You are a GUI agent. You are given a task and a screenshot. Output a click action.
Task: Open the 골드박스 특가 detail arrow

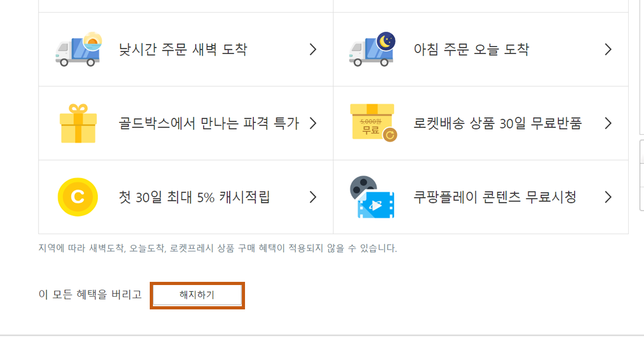coord(313,122)
